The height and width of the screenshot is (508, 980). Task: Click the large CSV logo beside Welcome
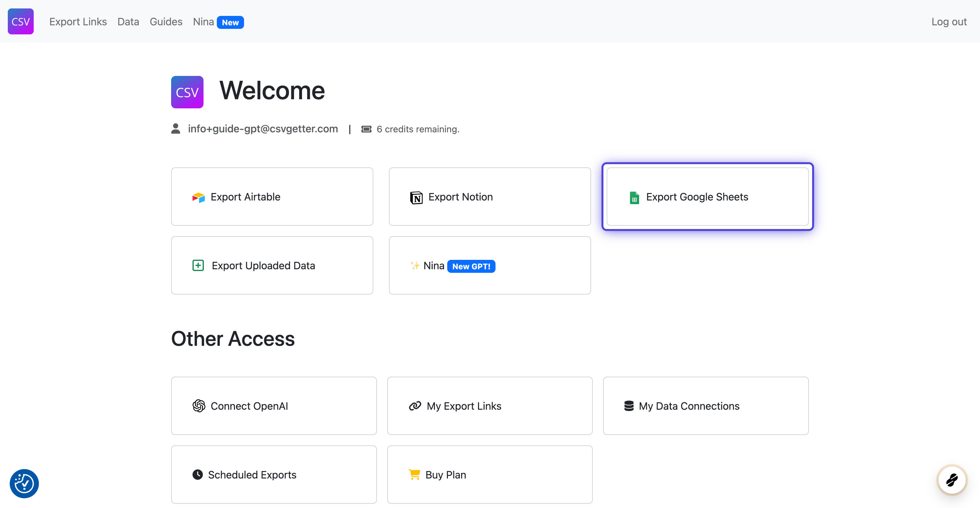pos(187,92)
